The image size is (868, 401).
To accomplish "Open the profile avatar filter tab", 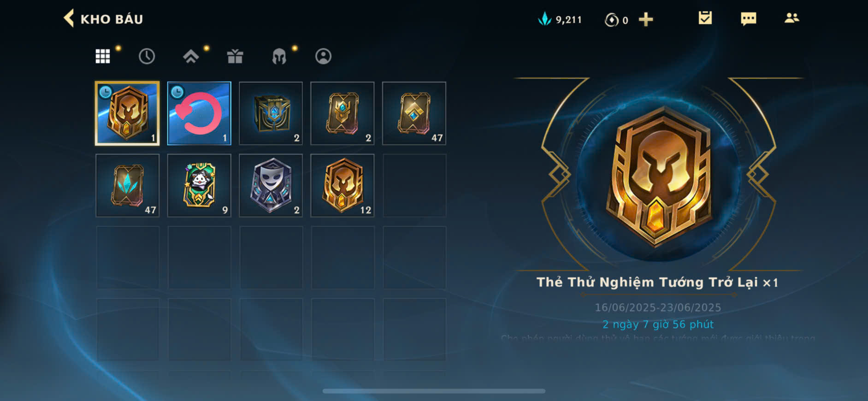I will [323, 56].
